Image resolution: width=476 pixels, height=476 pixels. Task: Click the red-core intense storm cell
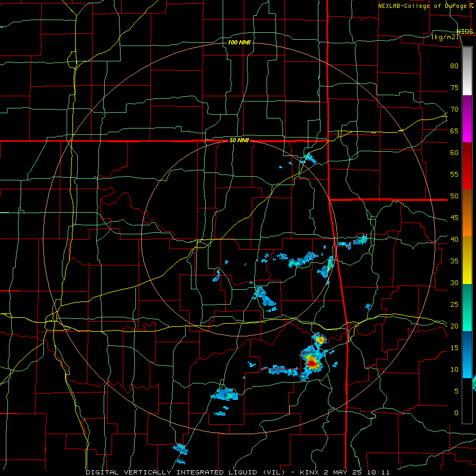pyautogui.click(x=312, y=362)
